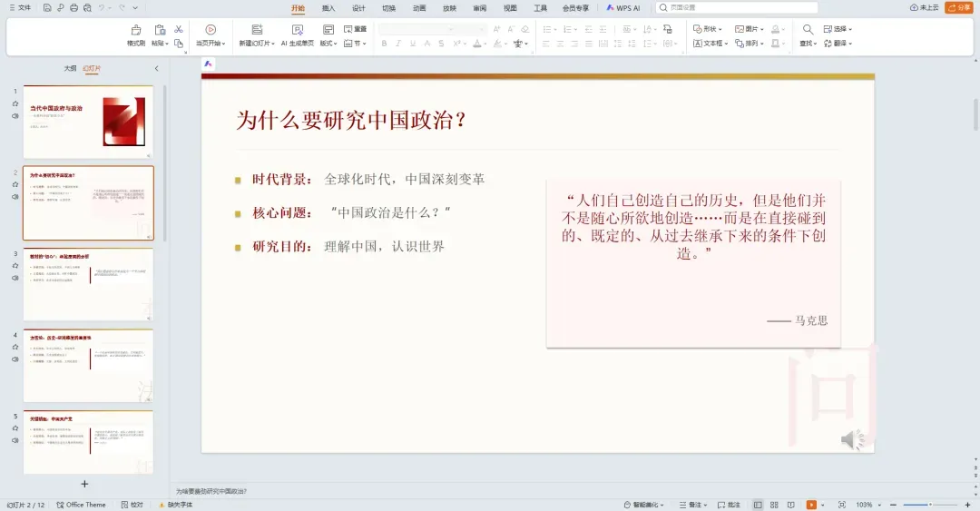Click the orange Share (分享) button

[958, 7]
